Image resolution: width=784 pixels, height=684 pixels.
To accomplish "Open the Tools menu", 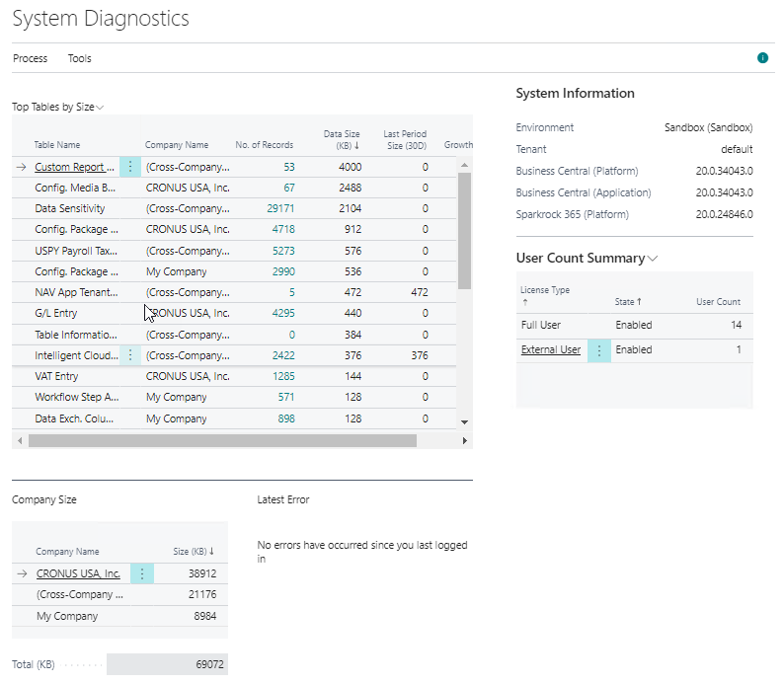I will (80, 58).
